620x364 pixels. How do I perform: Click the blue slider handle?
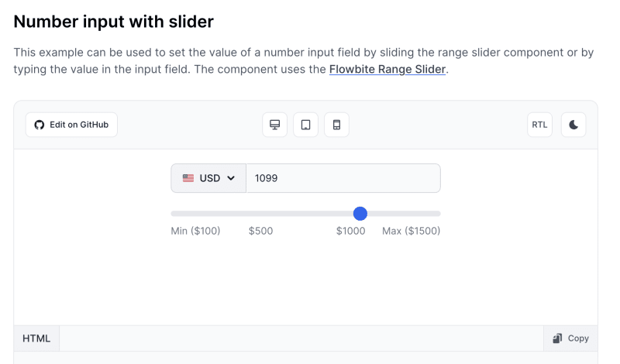[360, 214]
